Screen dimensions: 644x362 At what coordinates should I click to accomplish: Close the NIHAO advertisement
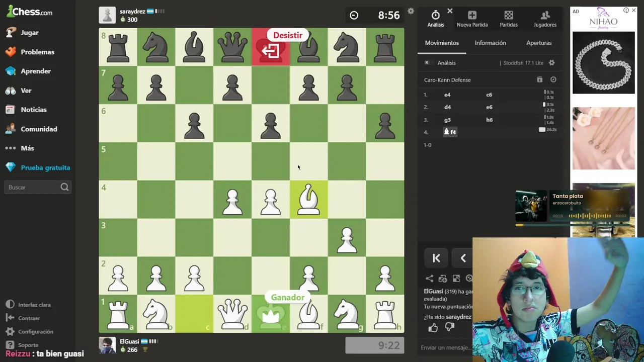click(x=633, y=11)
